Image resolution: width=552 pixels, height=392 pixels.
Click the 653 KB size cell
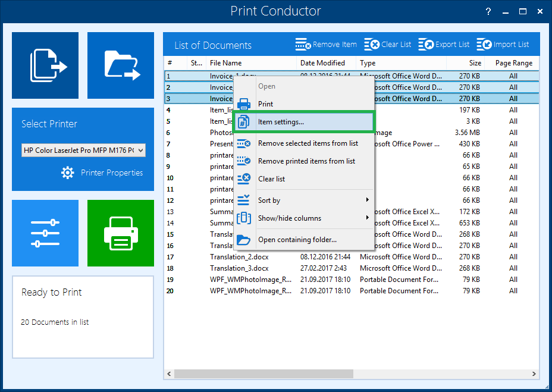[x=469, y=223]
